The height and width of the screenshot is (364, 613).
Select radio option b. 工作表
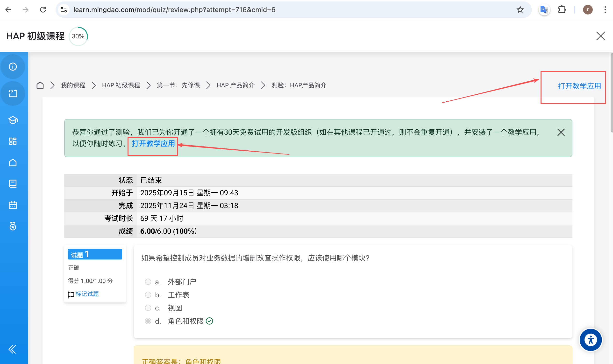(x=148, y=294)
